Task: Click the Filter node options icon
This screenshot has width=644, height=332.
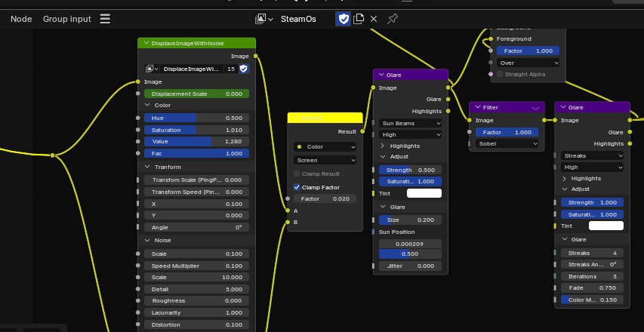Action: (x=535, y=107)
